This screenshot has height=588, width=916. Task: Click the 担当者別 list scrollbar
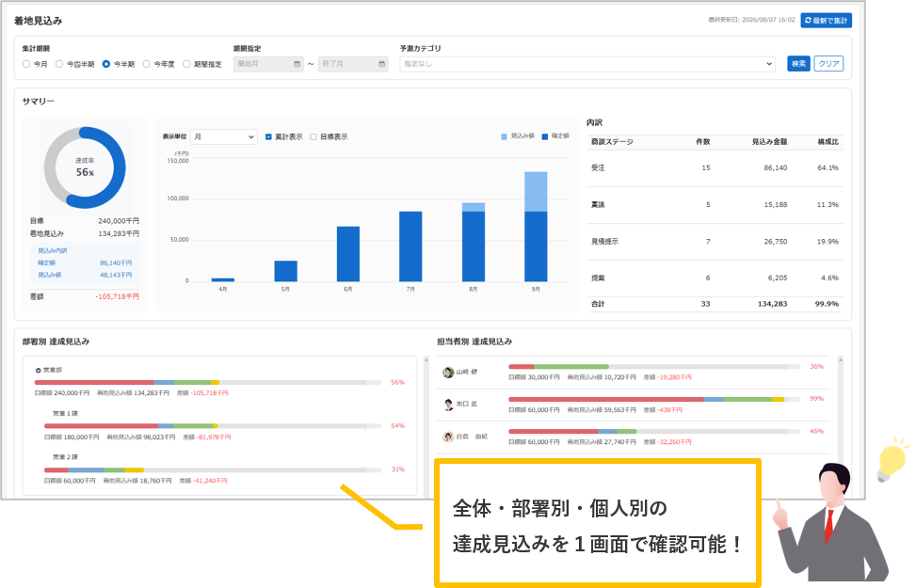(x=840, y=408)
